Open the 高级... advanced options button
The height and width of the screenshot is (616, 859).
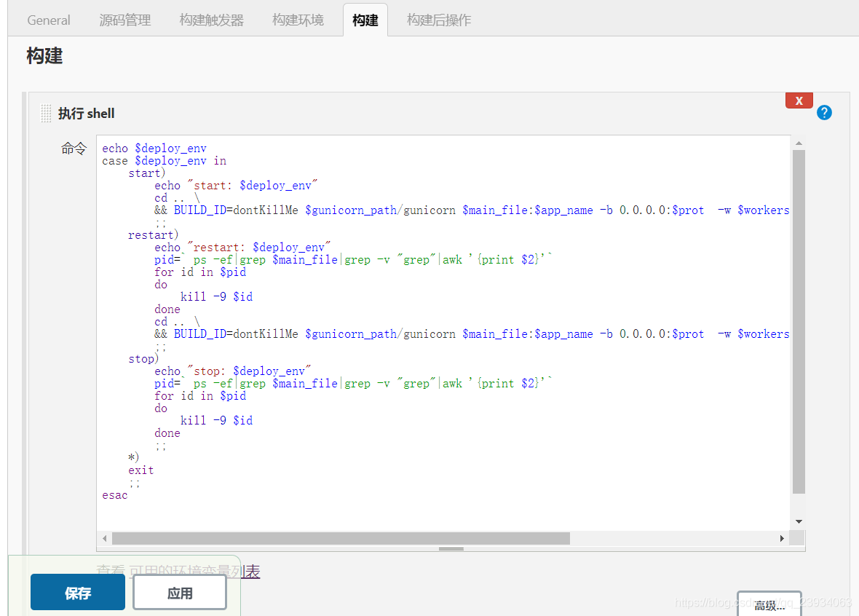(769, 604)
